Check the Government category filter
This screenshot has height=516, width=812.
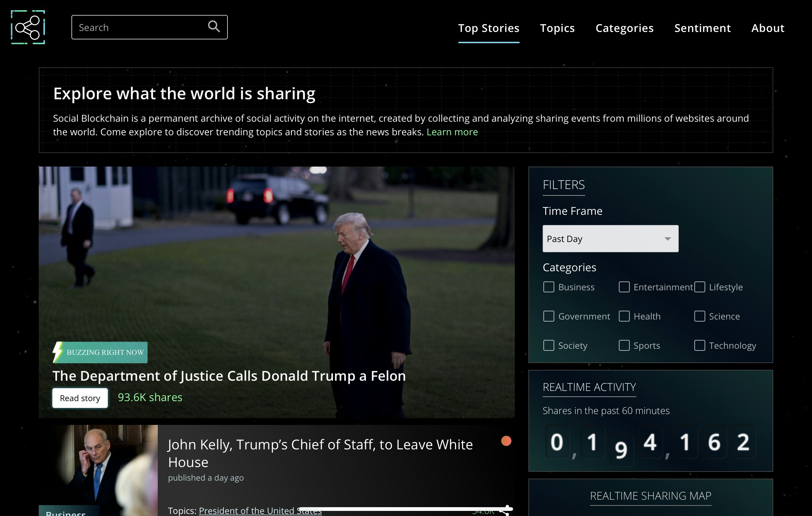(x=548, y=316)
